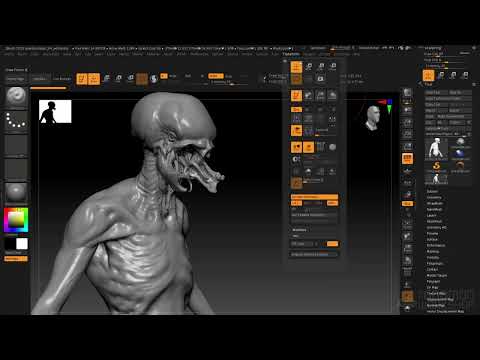
Task: Click the sphere gizmo icon on top shelf
Action: [x=154, y=79]
